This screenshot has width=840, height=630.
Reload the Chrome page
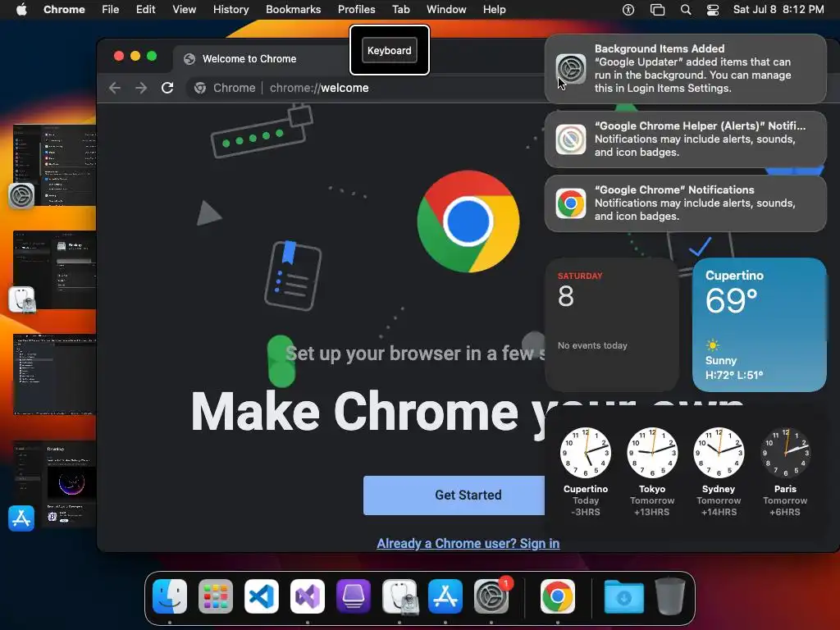pyautogui.click(x=167, y=88)
